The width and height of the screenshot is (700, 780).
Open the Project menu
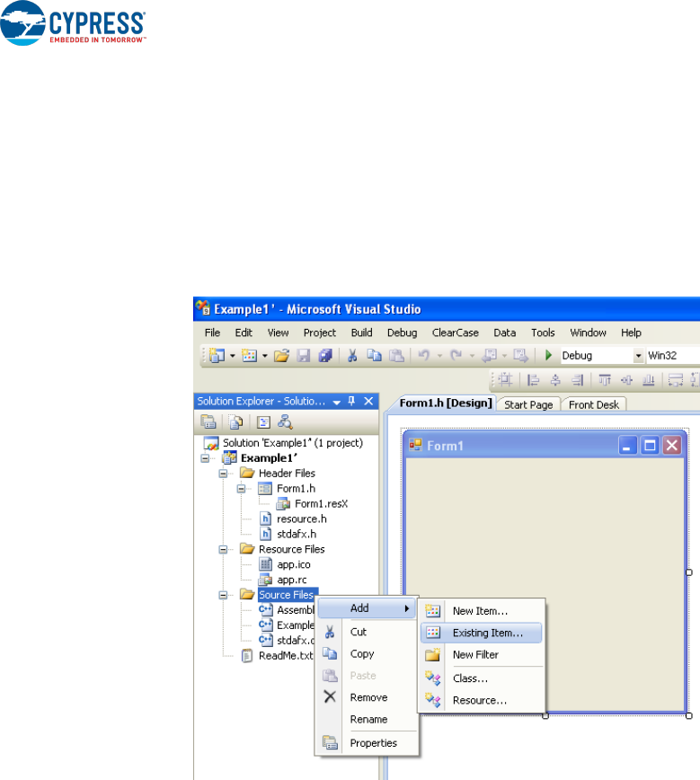(320, 332)
